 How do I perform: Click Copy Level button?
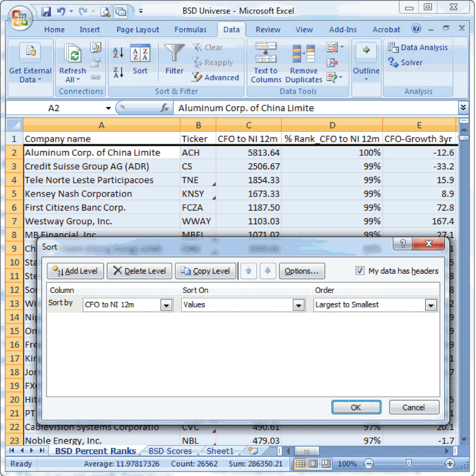206,271
